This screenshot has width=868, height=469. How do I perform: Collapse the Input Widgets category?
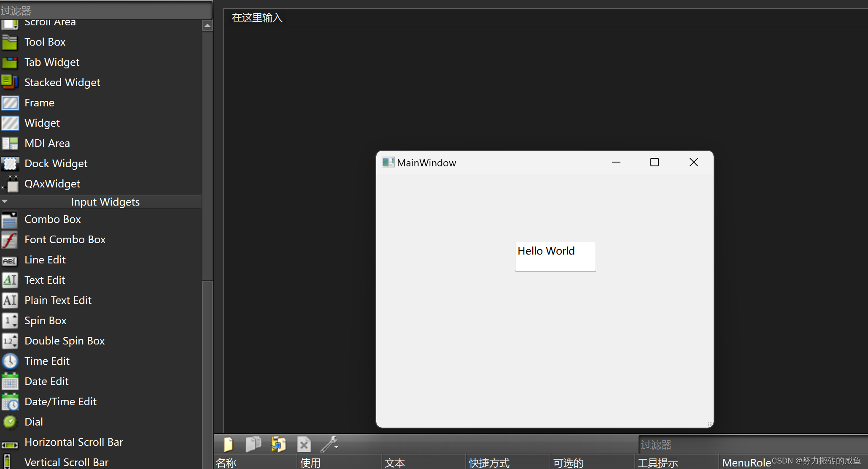[x=5, y=202]
